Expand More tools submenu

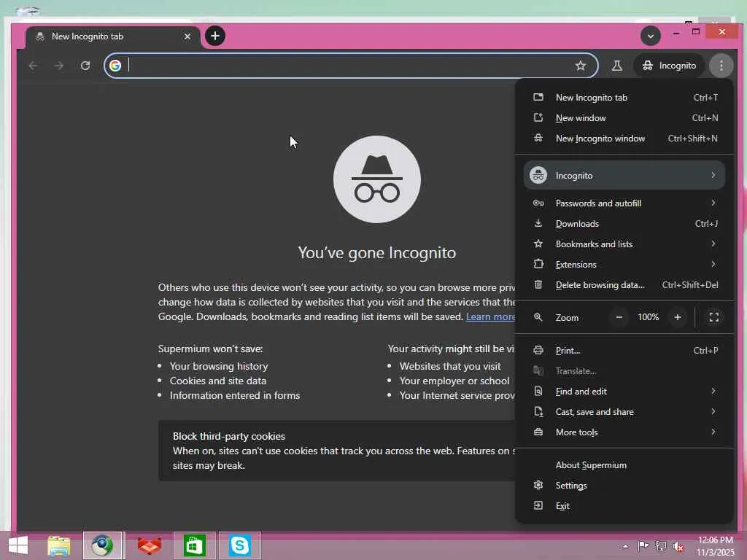pyautogui.click(x=624, y=432)
